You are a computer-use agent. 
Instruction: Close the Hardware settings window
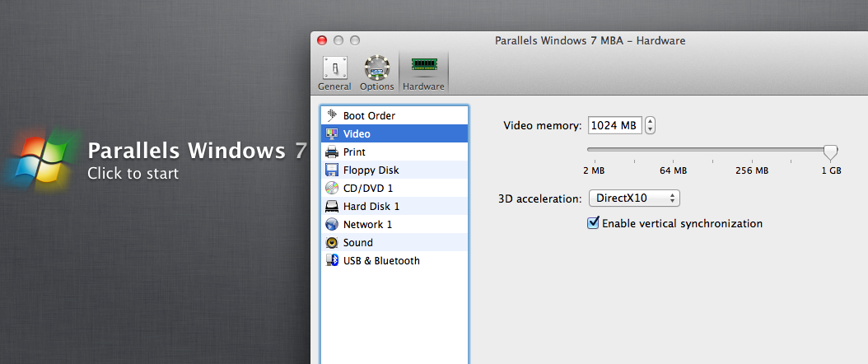pos(322,40)
